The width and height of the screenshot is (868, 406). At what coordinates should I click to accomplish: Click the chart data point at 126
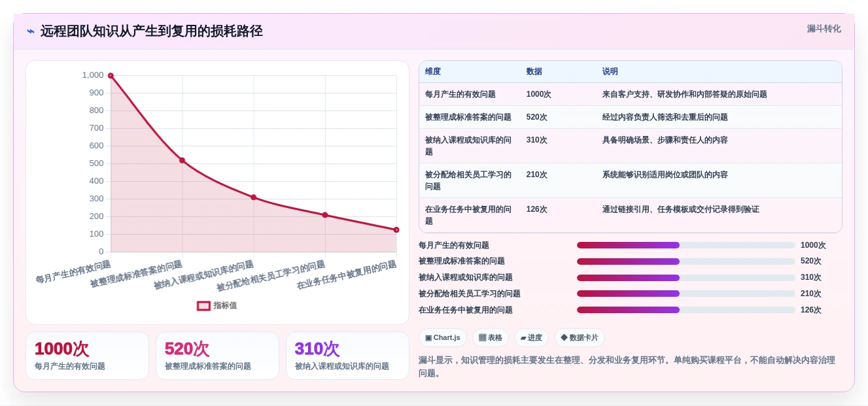(396, 230)
